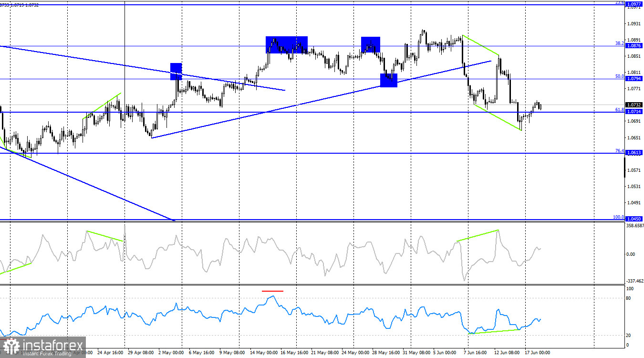This screenshot has height=358, width=644.
Task: Click the 24 Apr 16:00 date label
Action: (111, 353)
